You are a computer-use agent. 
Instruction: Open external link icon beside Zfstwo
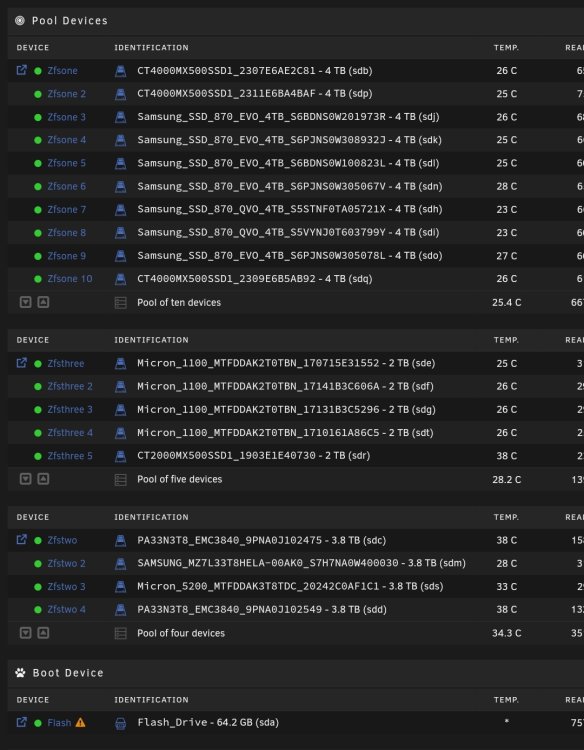pyautogui.click(x=22, y=540)
